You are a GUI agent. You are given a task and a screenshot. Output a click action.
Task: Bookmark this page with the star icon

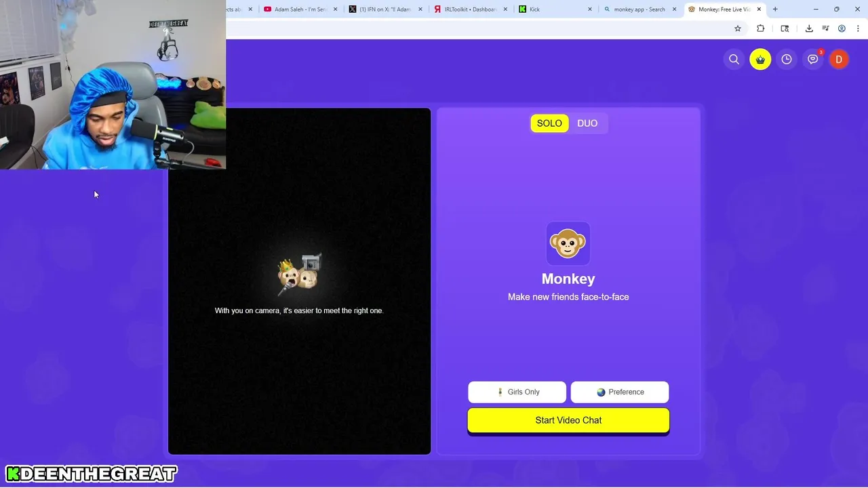point(738,28)
